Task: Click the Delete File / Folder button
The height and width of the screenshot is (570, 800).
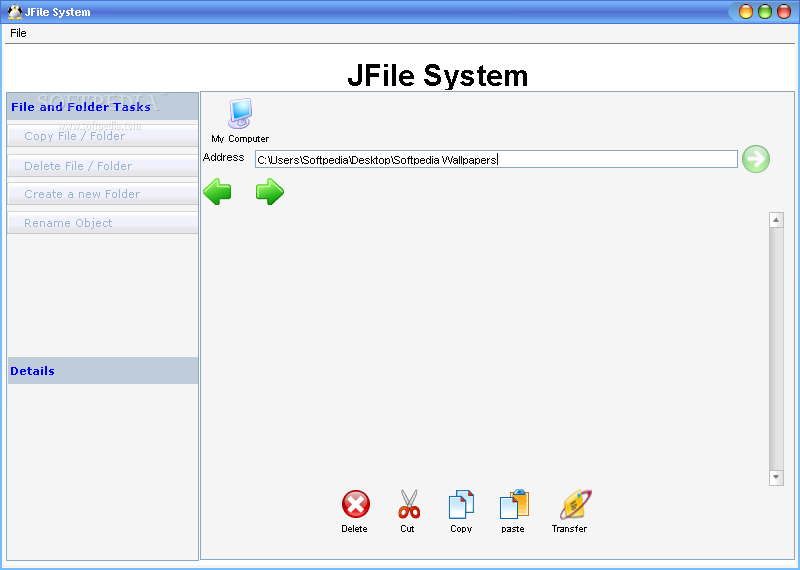Action: 103,166
